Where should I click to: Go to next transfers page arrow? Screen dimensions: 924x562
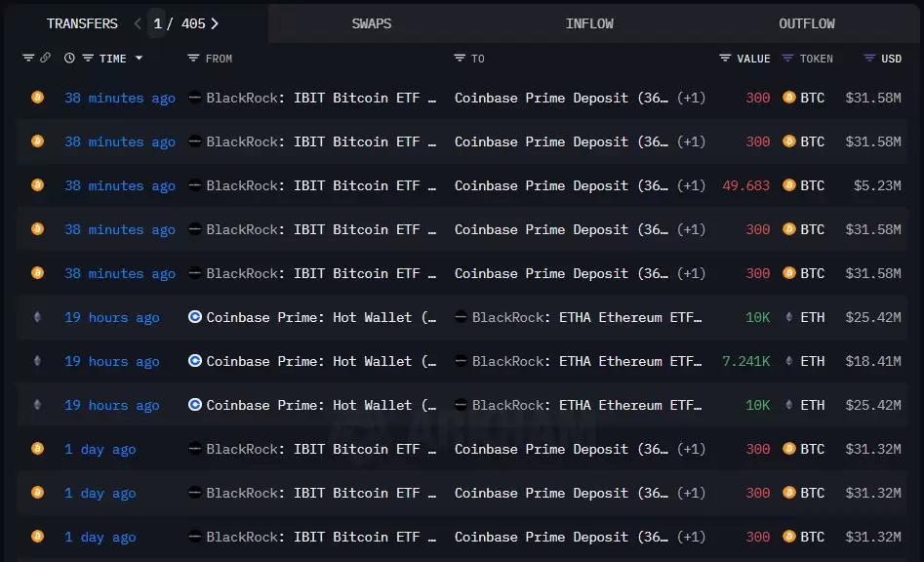pos(215,23)
